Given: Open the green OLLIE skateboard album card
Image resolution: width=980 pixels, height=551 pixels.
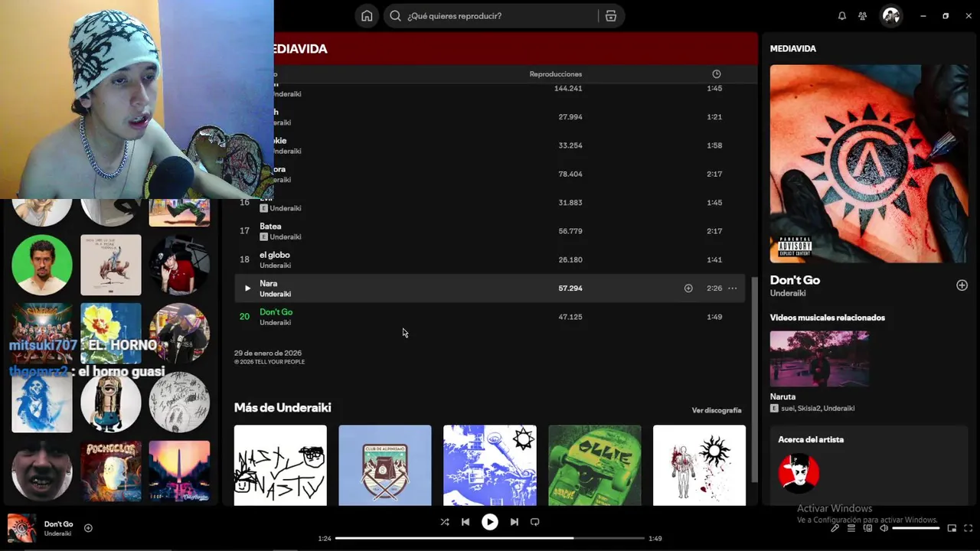Looking at the screenshot, I should click(595, 465).
